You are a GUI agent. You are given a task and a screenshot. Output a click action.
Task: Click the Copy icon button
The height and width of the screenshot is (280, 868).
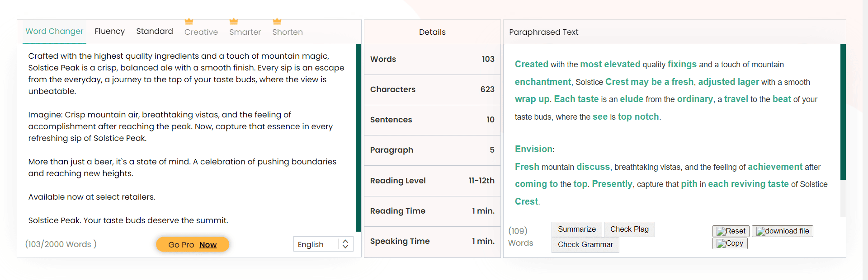[x=730, y=243]
